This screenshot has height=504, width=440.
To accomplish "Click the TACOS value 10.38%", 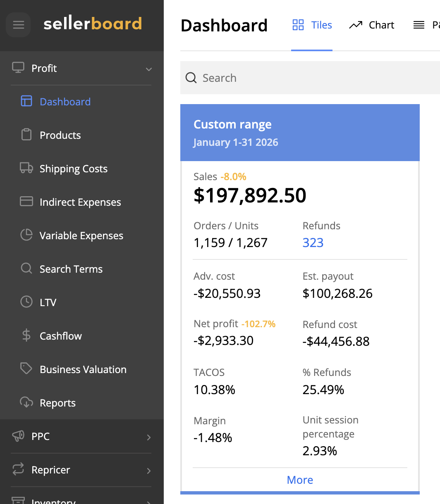I will 214,390.
